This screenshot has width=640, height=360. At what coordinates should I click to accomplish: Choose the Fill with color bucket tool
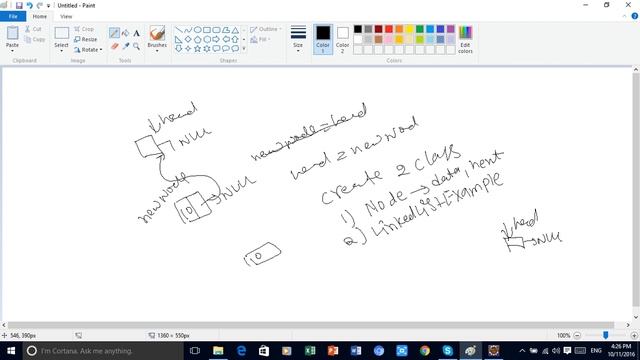[x=126, y=33]
